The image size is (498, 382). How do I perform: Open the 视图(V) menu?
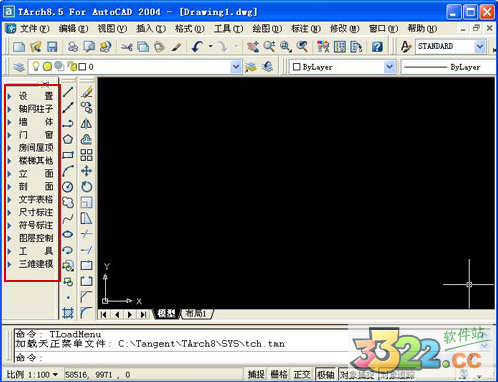coord(112,29)
